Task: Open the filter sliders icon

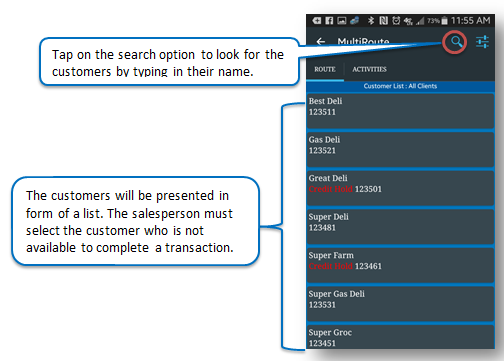Action: pyautogui.click(x=482, y=42)
